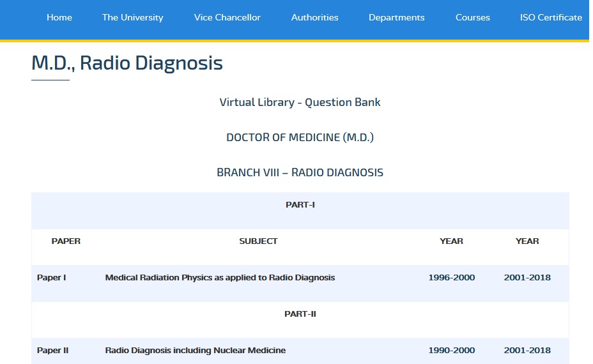Viewport: 593px width, 364px height.
Task: Open the Departments menu
Action: 397,17
